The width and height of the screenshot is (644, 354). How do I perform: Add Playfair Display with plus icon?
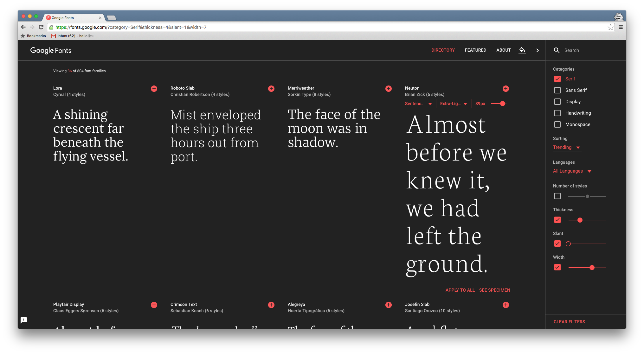[x=154, y=305]
